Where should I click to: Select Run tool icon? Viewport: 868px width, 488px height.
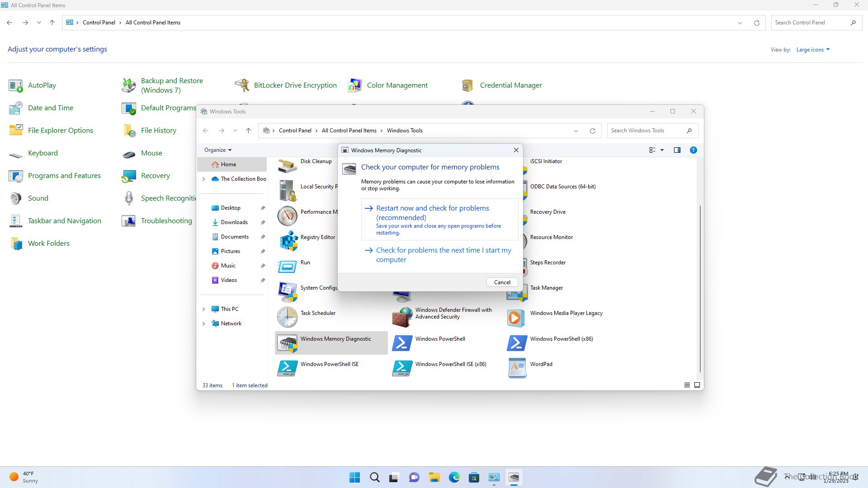(288, 266)
